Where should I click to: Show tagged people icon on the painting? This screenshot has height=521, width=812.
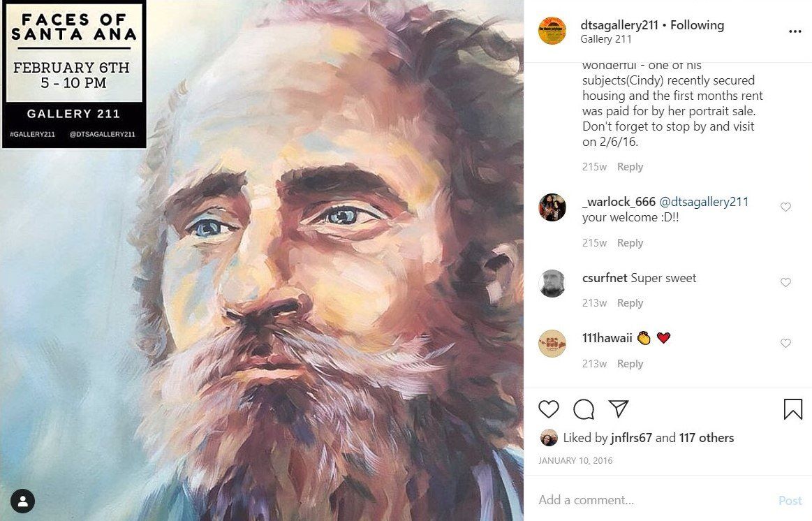click(23, 501)
